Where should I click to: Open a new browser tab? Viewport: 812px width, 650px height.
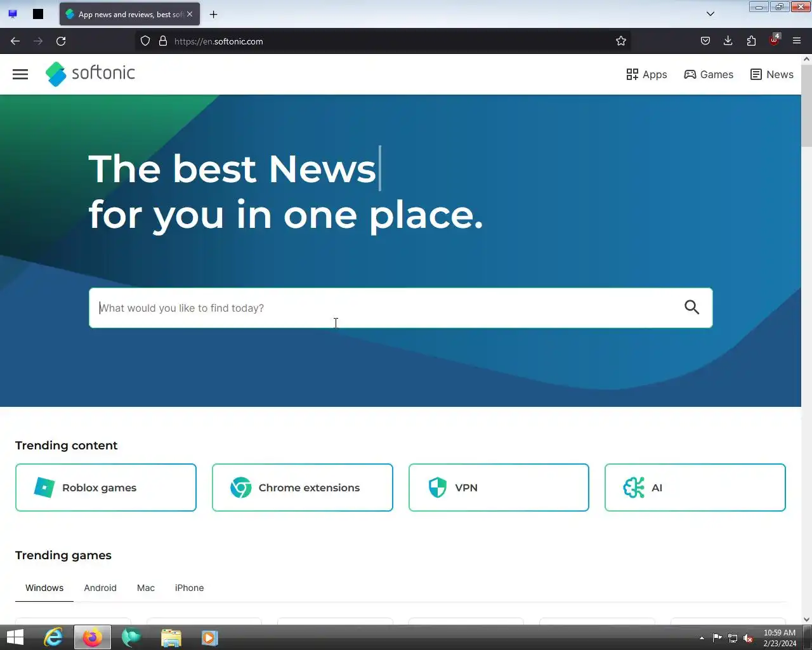click(x=214, y=14)
